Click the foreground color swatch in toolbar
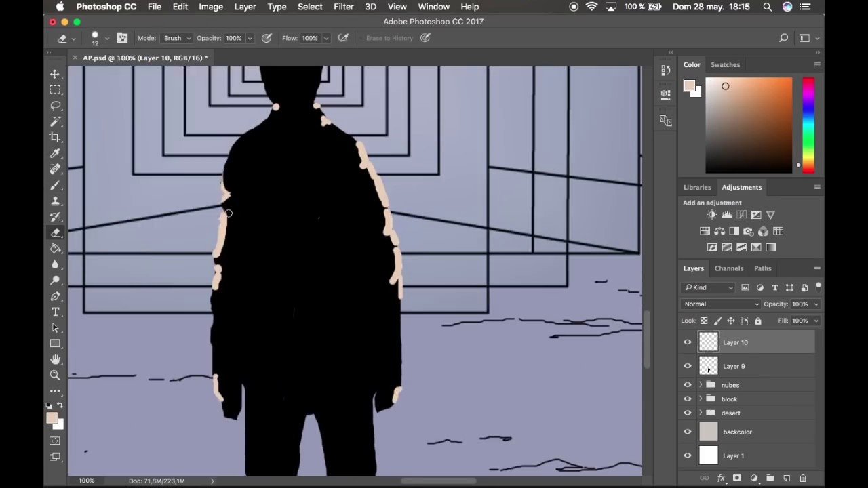Viewport: 868px width, 488px height. [52, 418]
